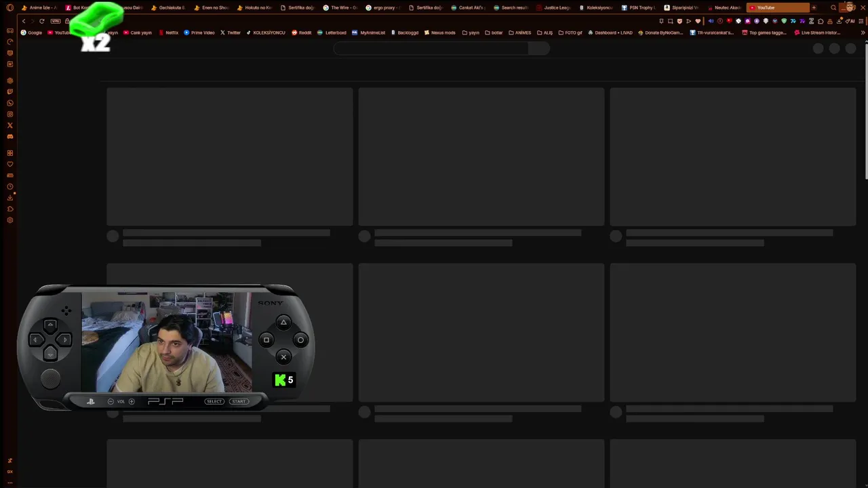Open the heart pinboards sidebar icon
The height and width of the screenshot is (488, 868).
[9, 164]
